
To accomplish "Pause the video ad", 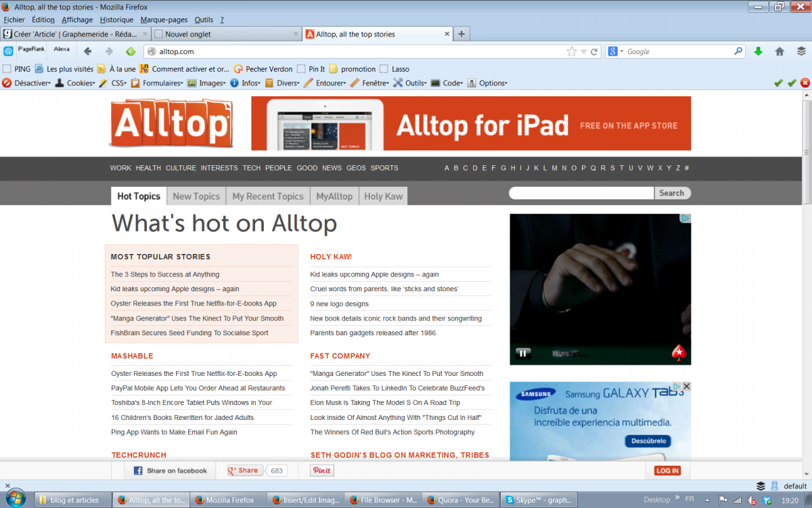I will coord(522,353).
